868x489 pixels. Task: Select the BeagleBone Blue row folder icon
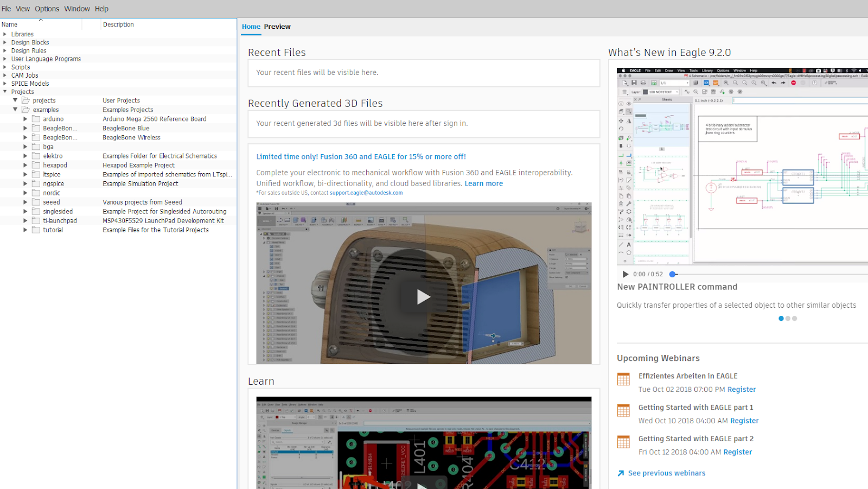pyautogui.click(x=36, y=128)
